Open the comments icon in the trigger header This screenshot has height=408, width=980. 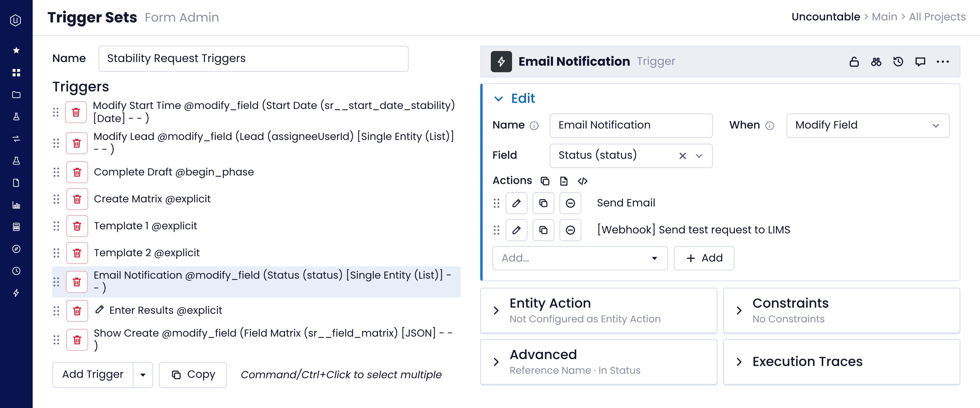(x=920, y=62)
